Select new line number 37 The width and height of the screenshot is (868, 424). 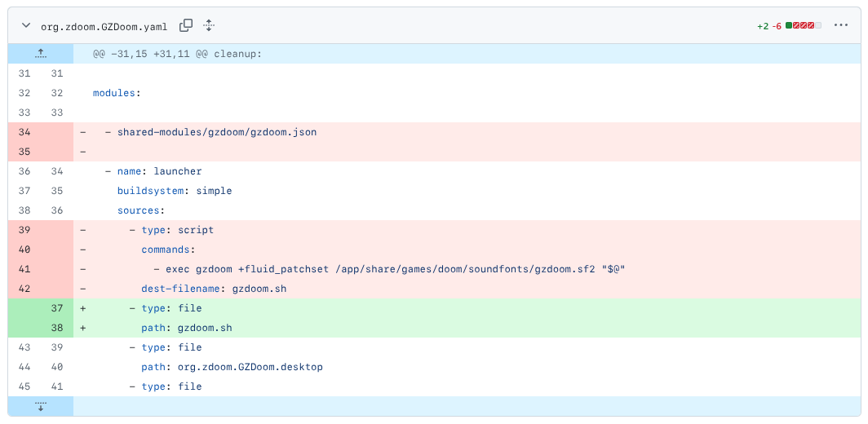click(57, 308)
